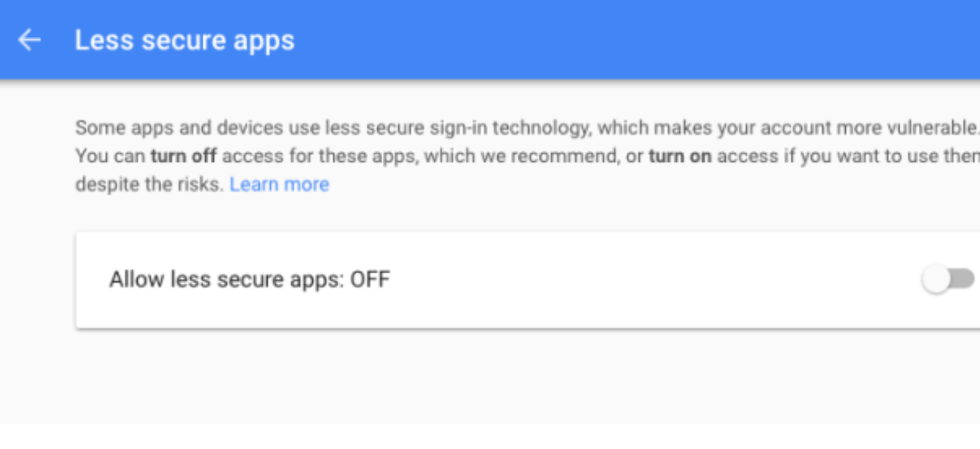The width and height of the screenshot is (980, 449).
Task: Click the Less secure apps page title
Action: click(x=184, y=40)
